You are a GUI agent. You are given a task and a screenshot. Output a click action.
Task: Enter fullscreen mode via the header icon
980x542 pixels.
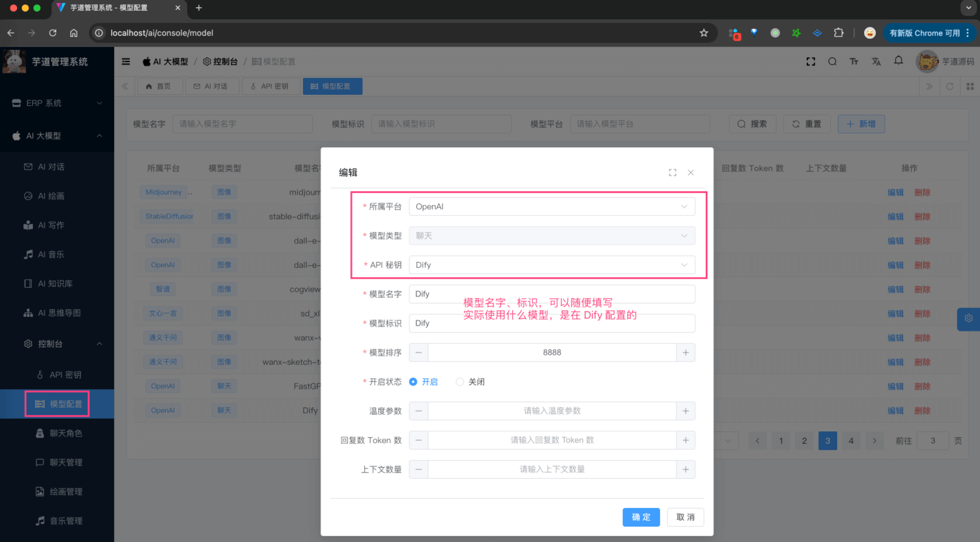coord(810,61)
